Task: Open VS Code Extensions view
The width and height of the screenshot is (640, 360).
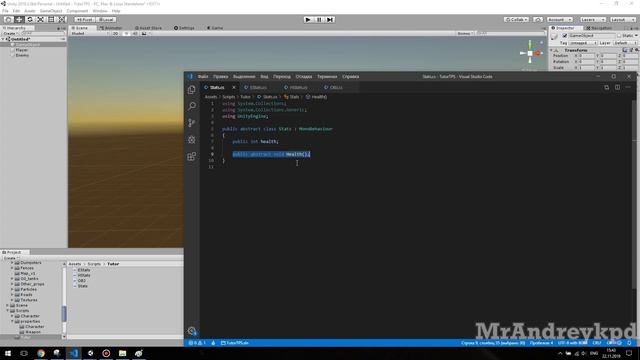Action: point(191,156)
